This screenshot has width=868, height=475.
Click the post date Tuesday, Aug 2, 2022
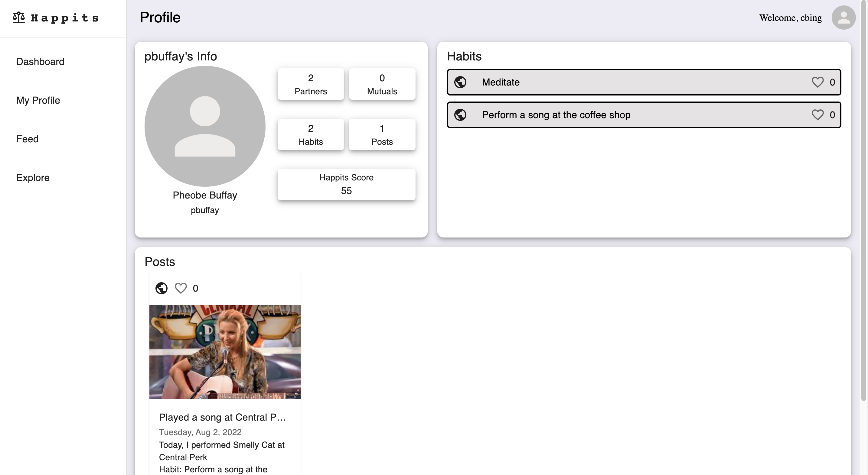coord(200,432)
